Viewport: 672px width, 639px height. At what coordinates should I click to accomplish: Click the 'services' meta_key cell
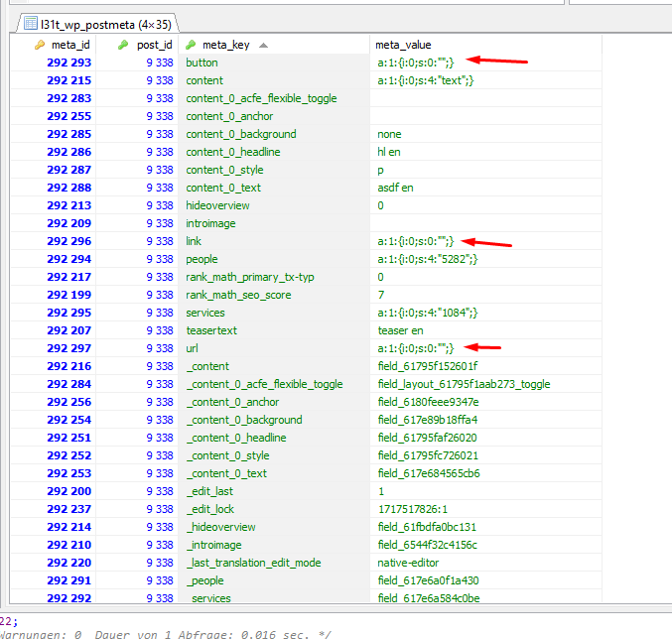pyautogui.click(x=274, y=313)
